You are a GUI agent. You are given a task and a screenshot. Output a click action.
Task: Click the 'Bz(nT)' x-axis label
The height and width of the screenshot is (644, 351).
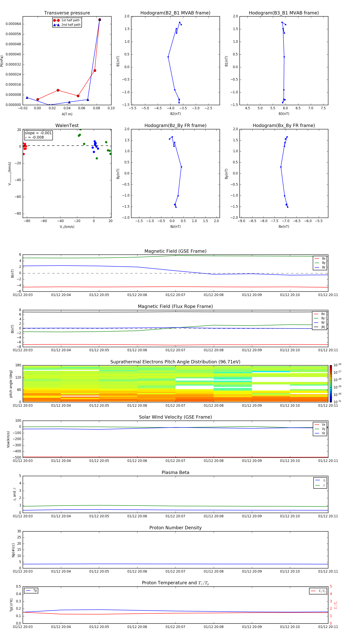tap(175, 227)
